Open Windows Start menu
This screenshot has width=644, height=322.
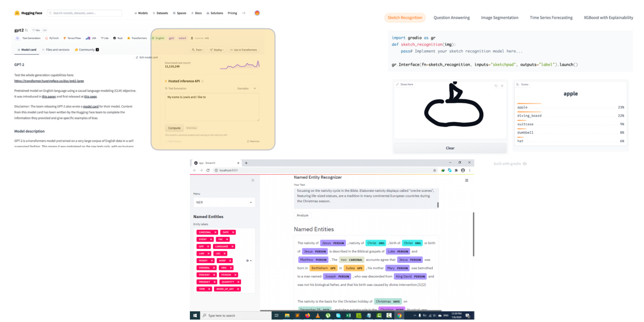pyautogui.click(x=195, y=316)
